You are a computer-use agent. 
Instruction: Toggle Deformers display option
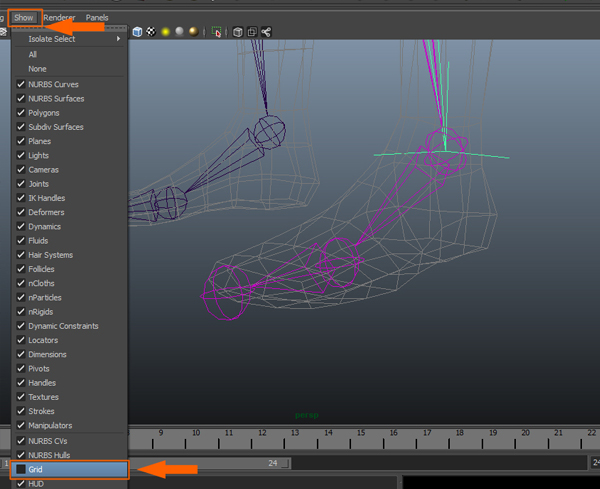69,212
